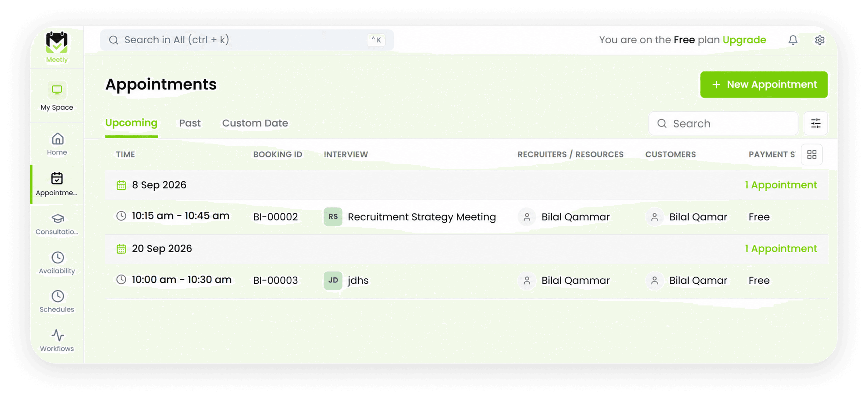Open column layout grid icon

[x=812, y=154]
